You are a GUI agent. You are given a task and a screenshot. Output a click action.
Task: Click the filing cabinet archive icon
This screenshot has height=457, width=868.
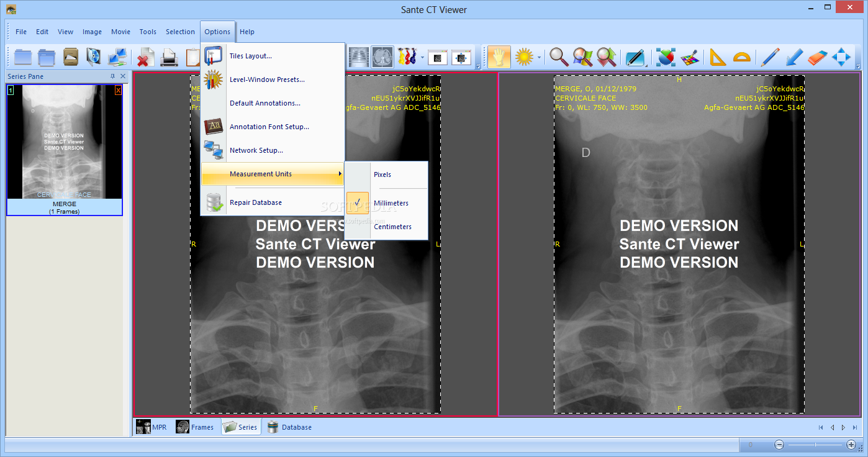coord(71,57)
